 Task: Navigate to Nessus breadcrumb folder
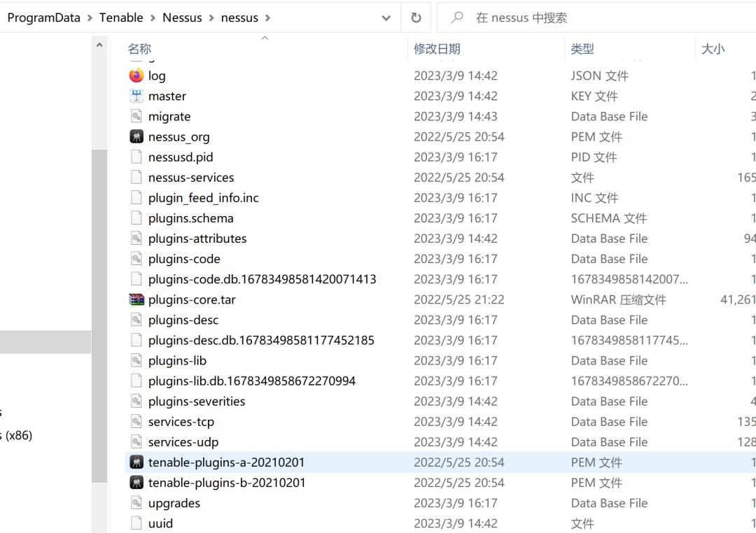click(x=182, y=17)
